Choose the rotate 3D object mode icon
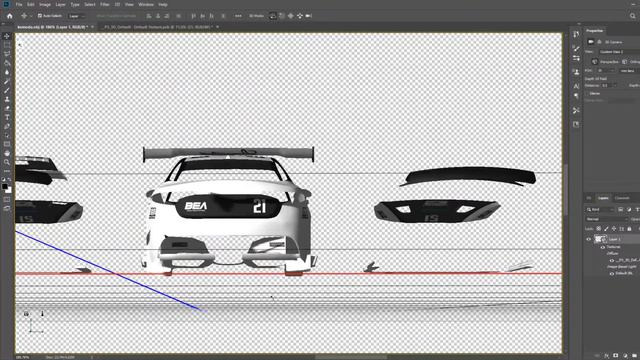640x360 pixels. click(273, 16)
